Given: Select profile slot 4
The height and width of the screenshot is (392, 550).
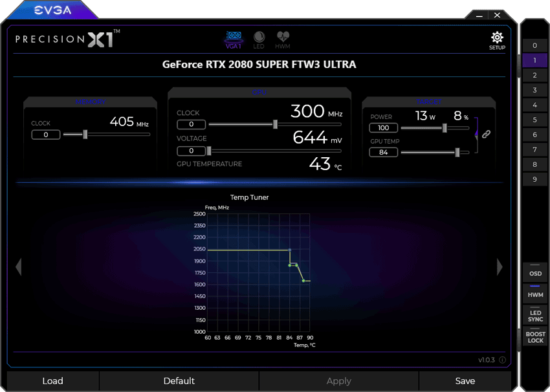Looking at the screenshot, I should 534,105.
